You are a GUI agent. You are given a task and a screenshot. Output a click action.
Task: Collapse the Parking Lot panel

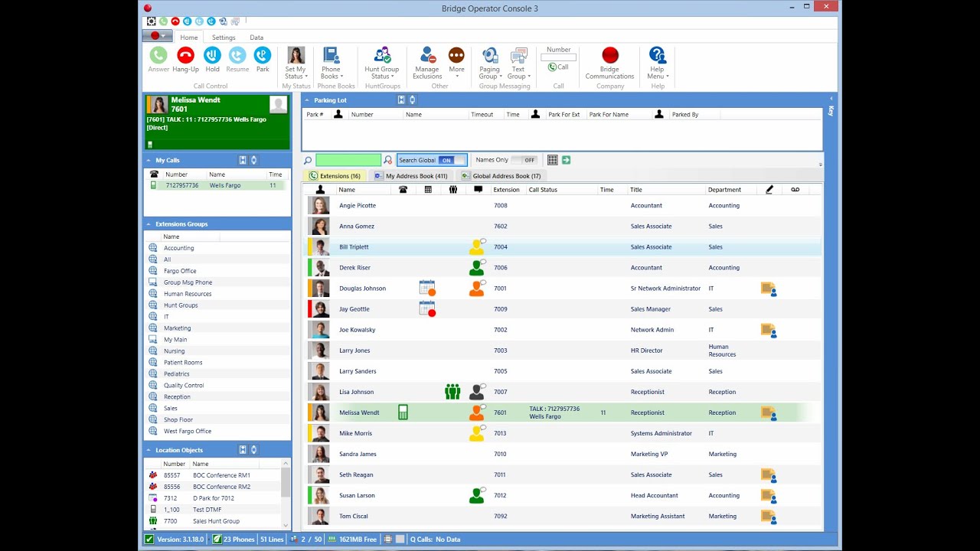307,100
